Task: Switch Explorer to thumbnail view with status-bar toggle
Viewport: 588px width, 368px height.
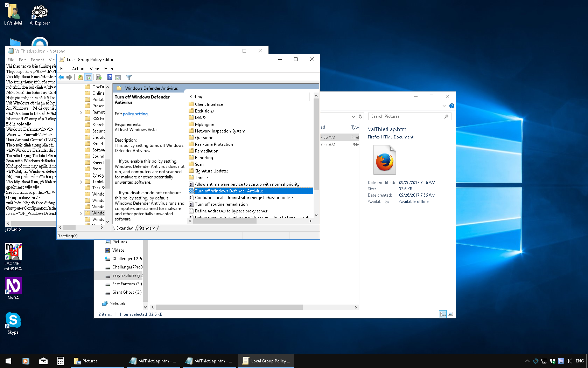Action: 450,314
